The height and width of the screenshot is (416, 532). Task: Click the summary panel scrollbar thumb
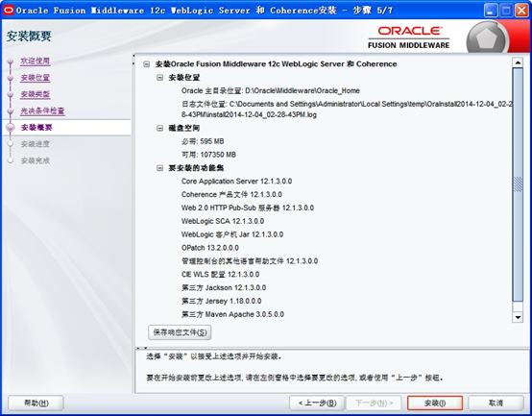[518, 184]
